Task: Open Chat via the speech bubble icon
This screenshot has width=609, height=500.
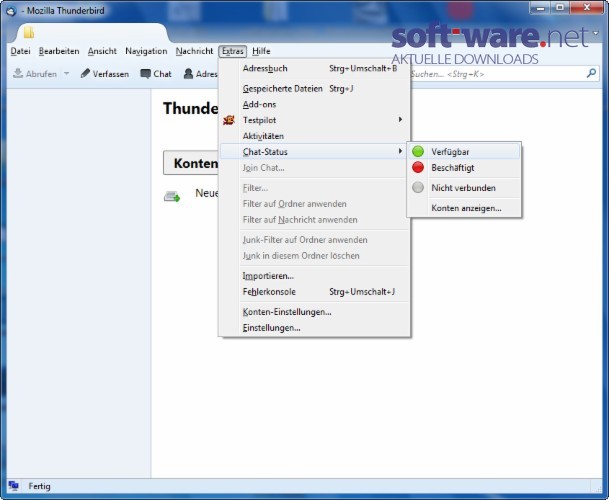Action: tap(145, 74)
